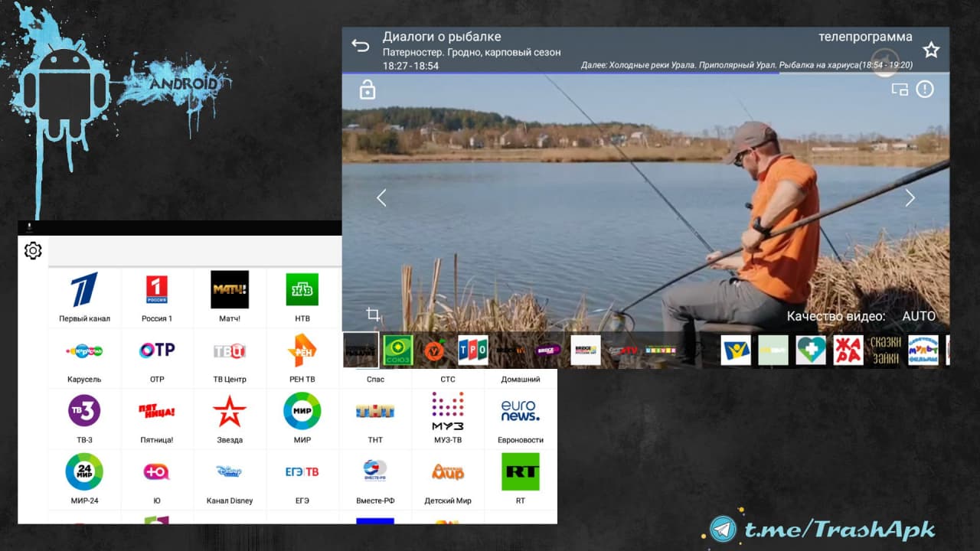Open РЕН ТВ channel
The height and width of the screenshot is (551, 980).
pos(302,358)
